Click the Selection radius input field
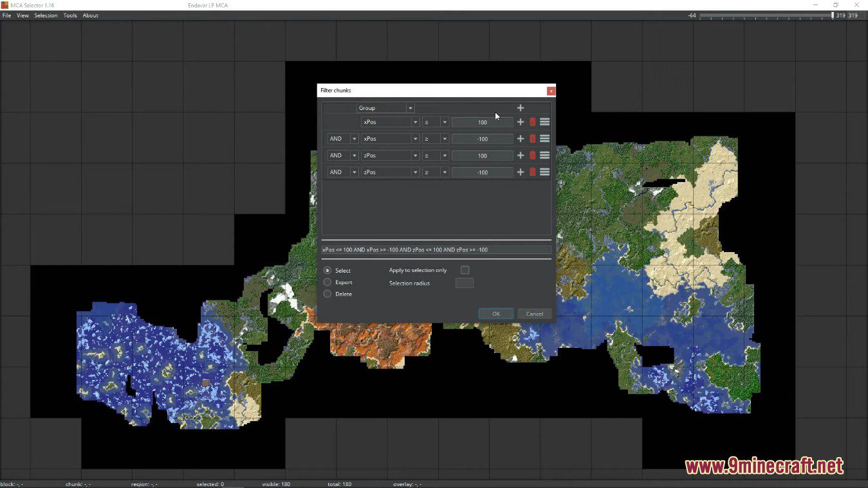Image resolution: width=868 pixels, height=488 pixels. point(465,283)
